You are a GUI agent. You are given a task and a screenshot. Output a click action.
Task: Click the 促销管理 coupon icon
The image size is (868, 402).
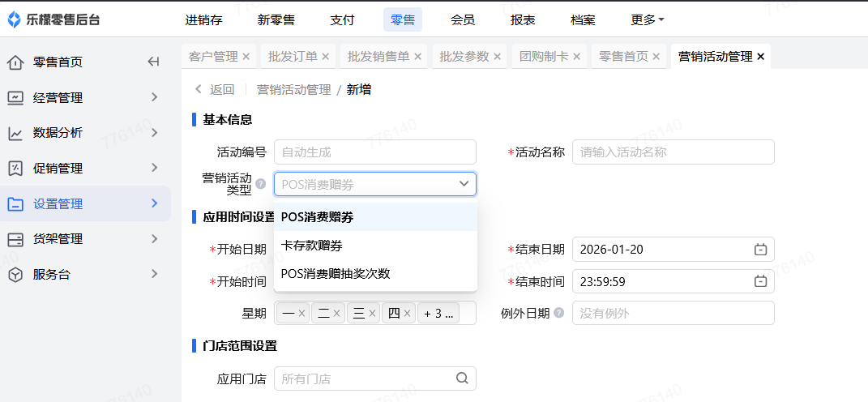tap(15, 169)
